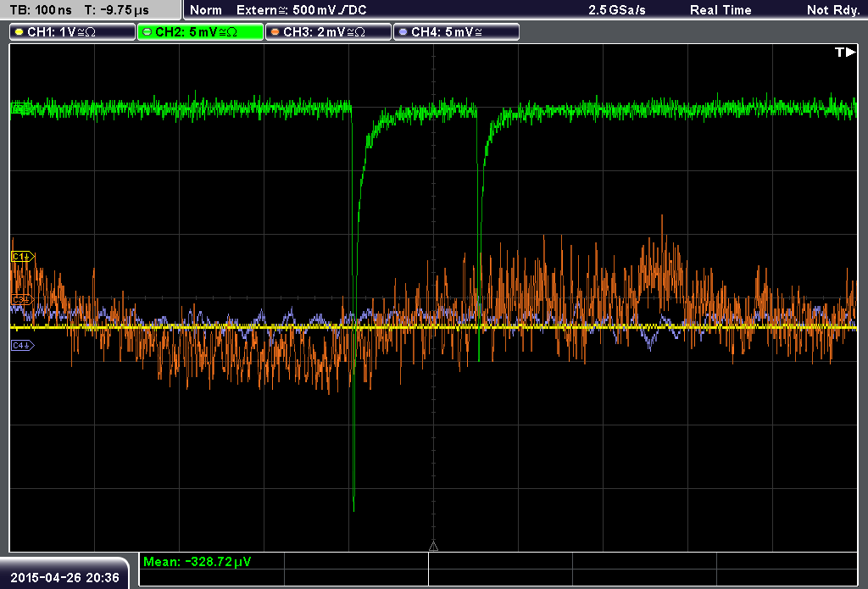The height and width of the screenshot is (589, 868).
Task: Click the Mean: -328.72 µV measurement
Action: tap(197, 561)
